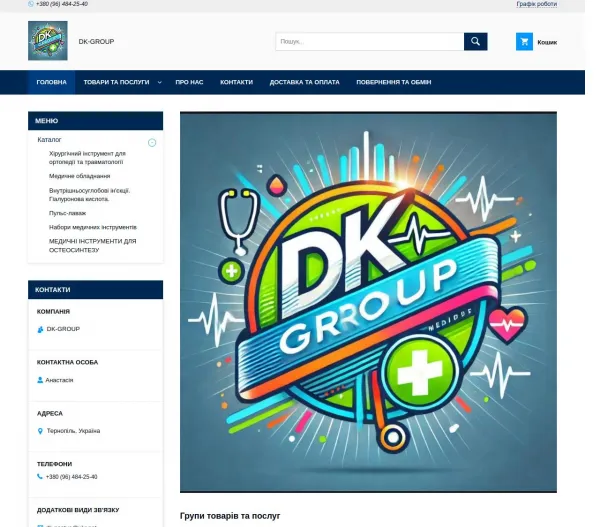Screen dimensions: 600x527
Task: Go to ПРО НАС page
Action: point(189,82)
